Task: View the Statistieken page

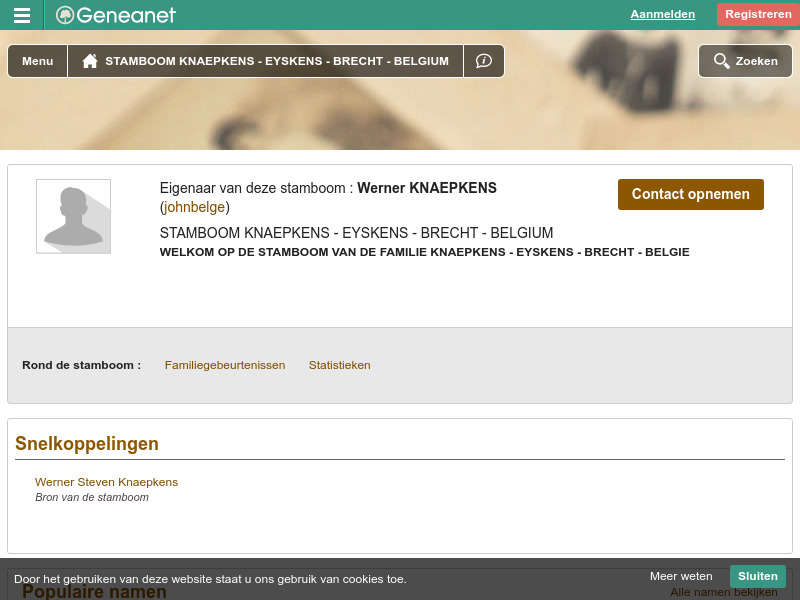Action: (339, 365)
